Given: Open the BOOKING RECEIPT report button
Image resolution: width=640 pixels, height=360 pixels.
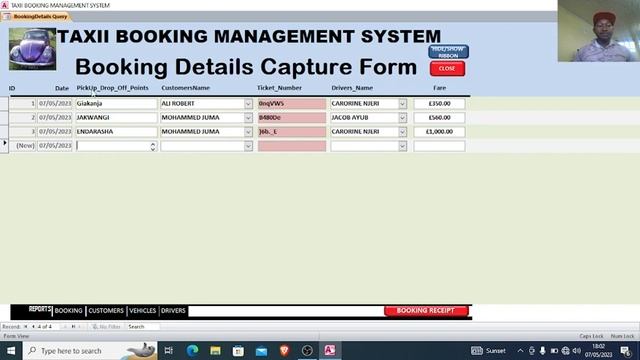Looking at the screenshot, I should [426, 311].
